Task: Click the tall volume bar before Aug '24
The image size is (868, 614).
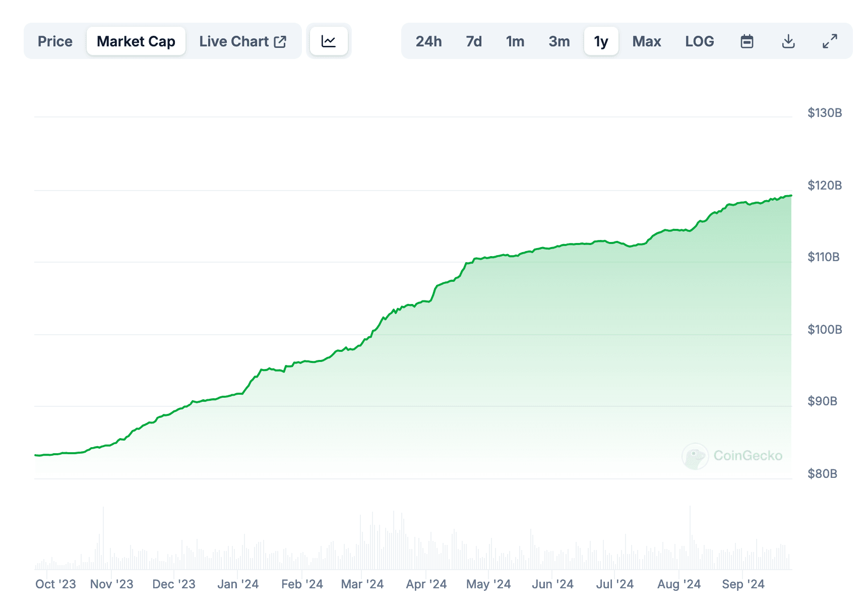Action: pyautogui.click(x=690, y=537)
